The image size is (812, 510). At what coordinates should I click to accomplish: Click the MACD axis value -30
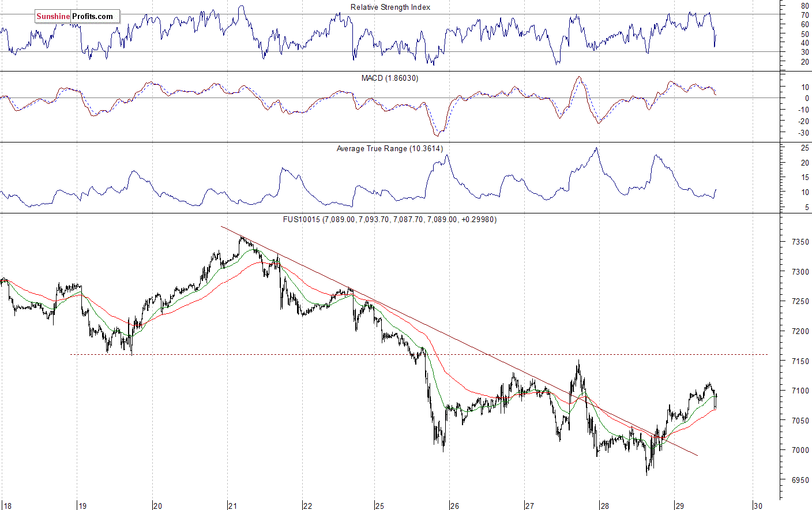tap(803, 133)
